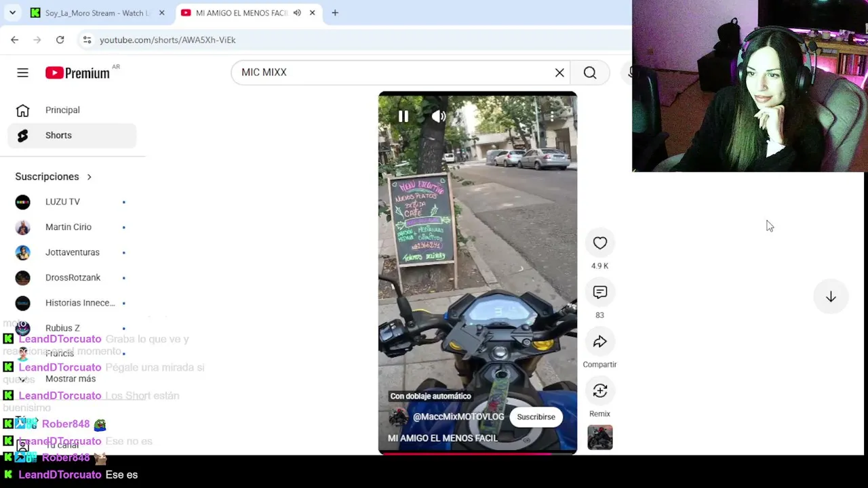Click the YouTube Premium logo
868x488 pixels.
77,73
